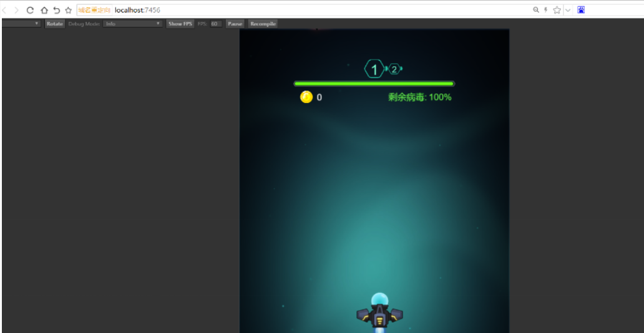Toggle the Show FPS button
The height and width of the screenshot is (333, 644).
[180, 24]
